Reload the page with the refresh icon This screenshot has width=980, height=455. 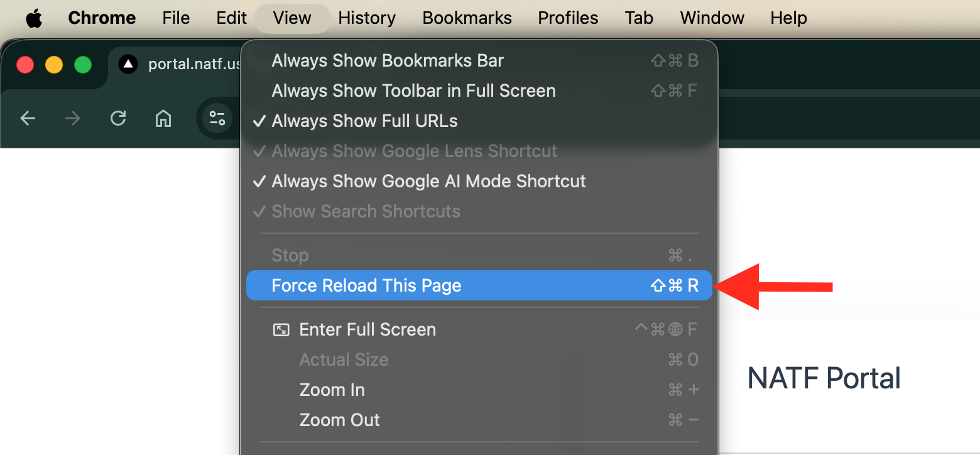click(x=118, y=118)
